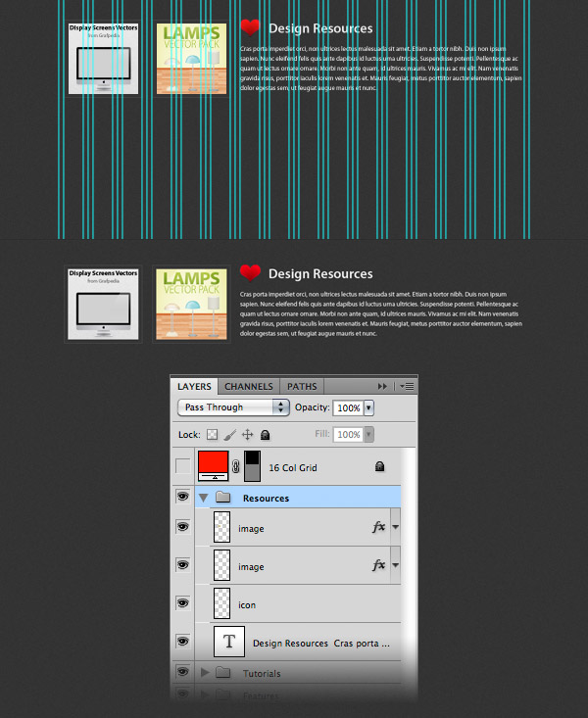Select the red fill thumbnail of 16 Col Grid
Image resolution: width=588 pixels, height=718 pixels.
[213, 465]
